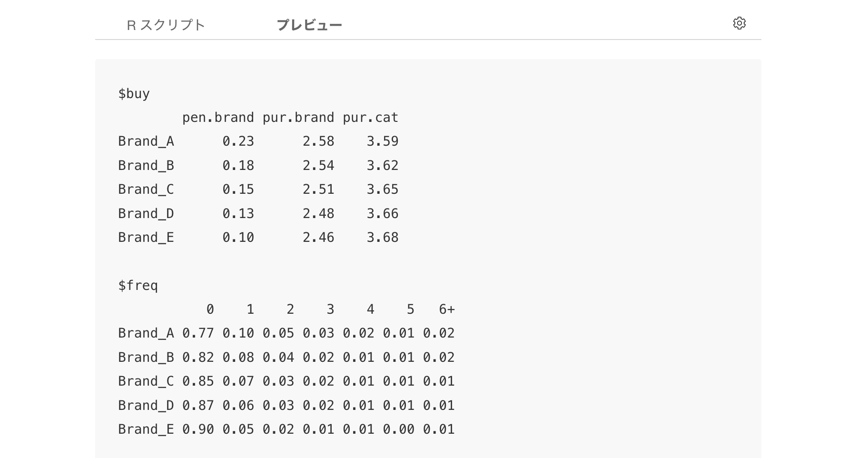
Task: Click the $freq output heading
Action: [138, 286]
